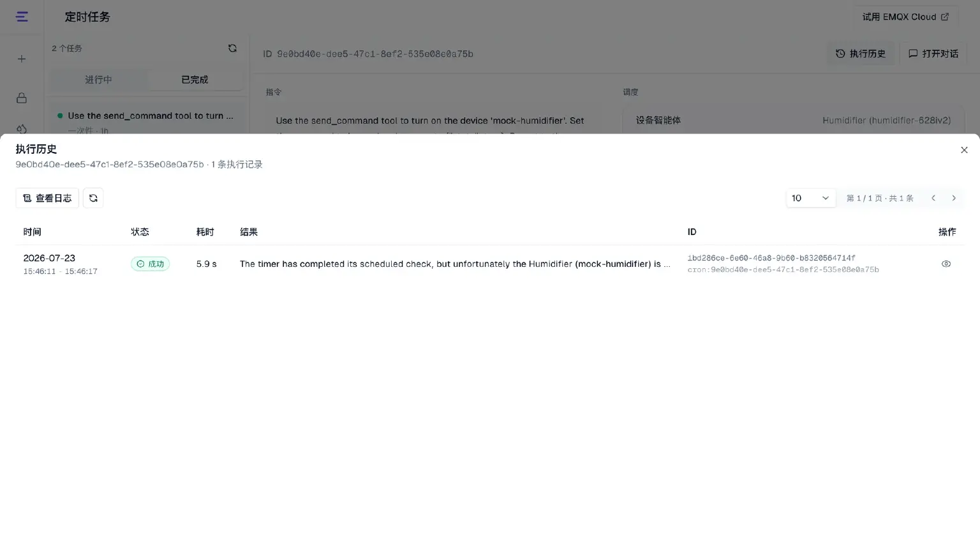
Task: Refresh execution history records
Action: click(x=93, y=198)
